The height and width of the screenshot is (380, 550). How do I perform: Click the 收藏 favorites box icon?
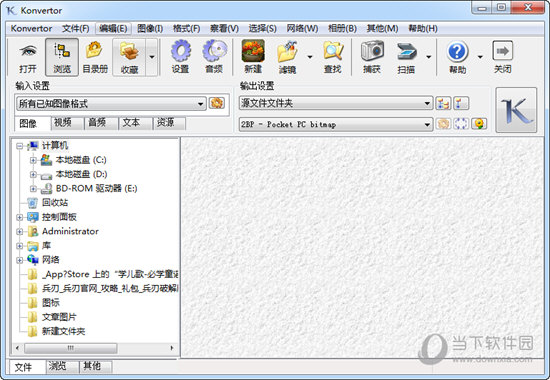pyautogui.click(x=129, y=52)
